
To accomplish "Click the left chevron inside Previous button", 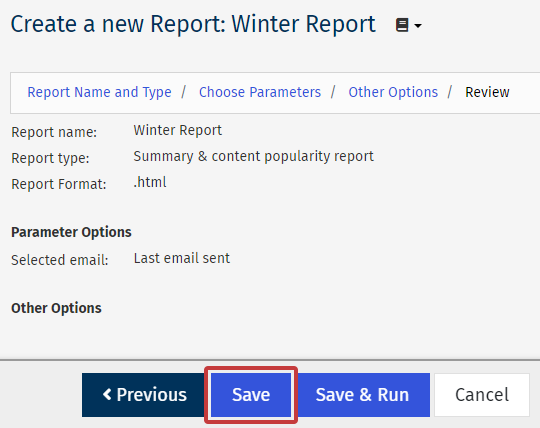I will (x=107, y=394).
